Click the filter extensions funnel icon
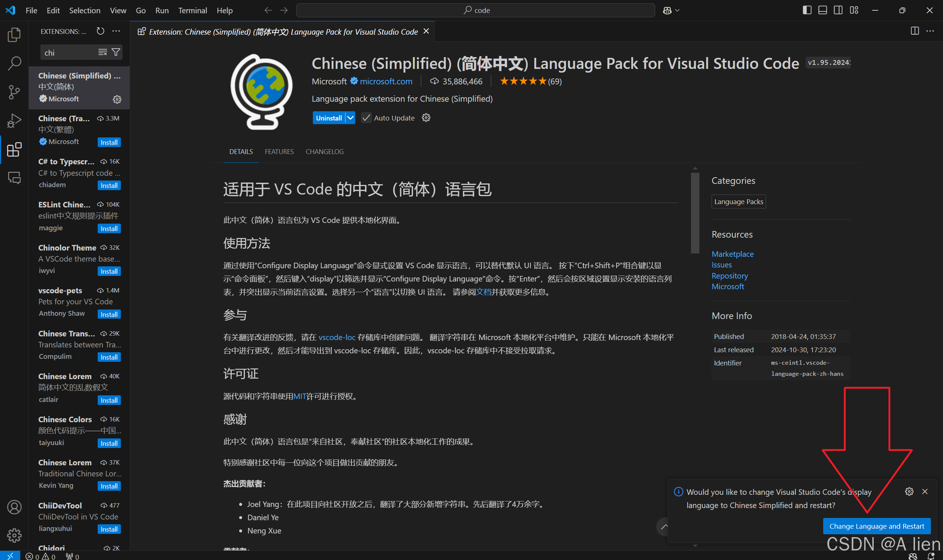 pyautogui.click(x=116, y=52)
